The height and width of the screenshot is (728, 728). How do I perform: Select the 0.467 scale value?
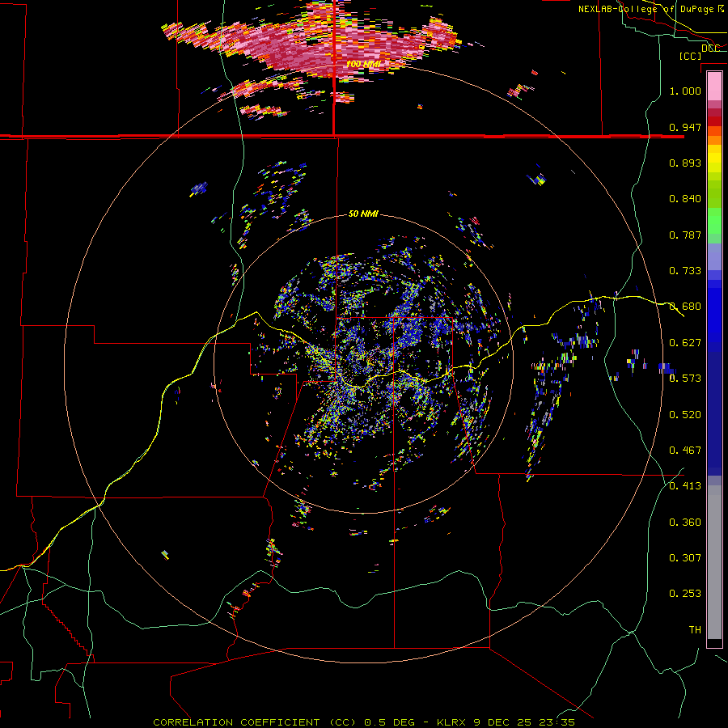point(685,451)
